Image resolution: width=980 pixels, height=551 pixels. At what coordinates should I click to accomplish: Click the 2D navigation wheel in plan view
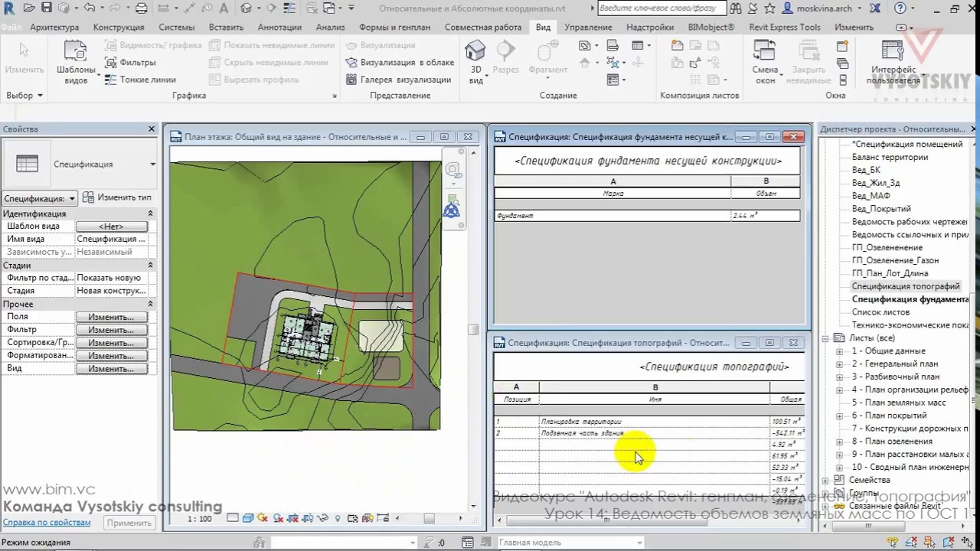(452, 171)
